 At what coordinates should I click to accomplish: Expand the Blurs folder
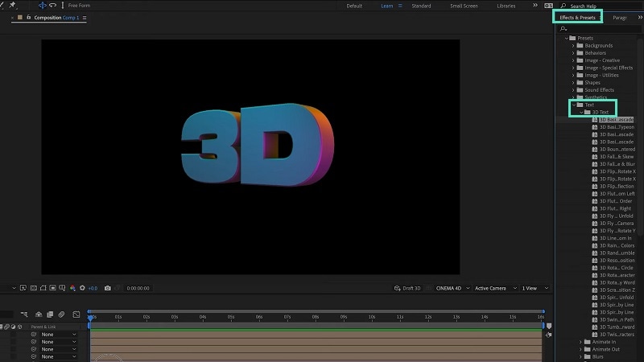coord(580,356)
